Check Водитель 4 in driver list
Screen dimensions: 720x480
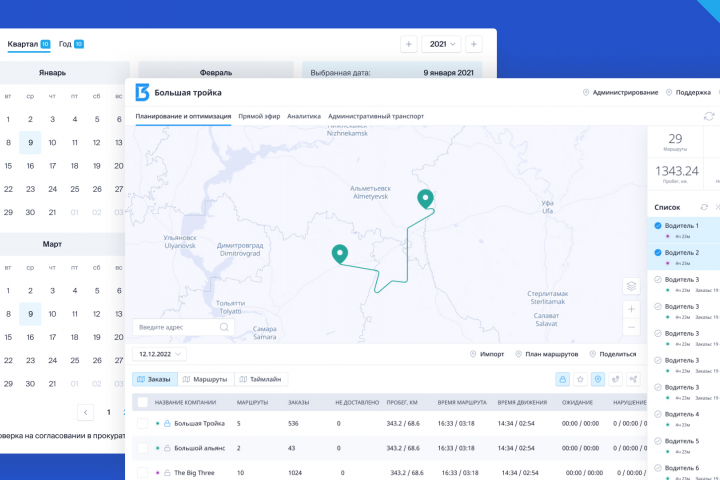pos(658,414)
